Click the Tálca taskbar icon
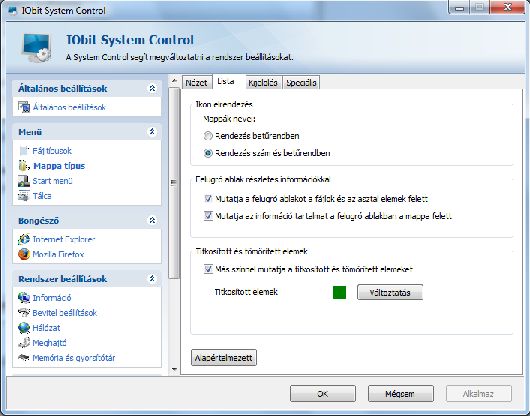The image size is (530, 416). click(x=24, y=196)
